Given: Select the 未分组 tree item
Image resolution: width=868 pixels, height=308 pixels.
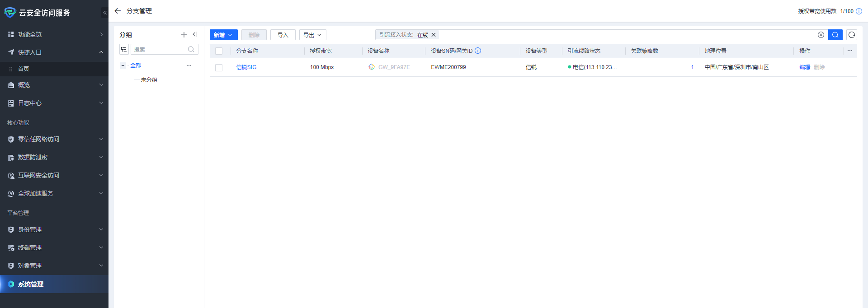Looking at the screenshot, I should point(149,80).
